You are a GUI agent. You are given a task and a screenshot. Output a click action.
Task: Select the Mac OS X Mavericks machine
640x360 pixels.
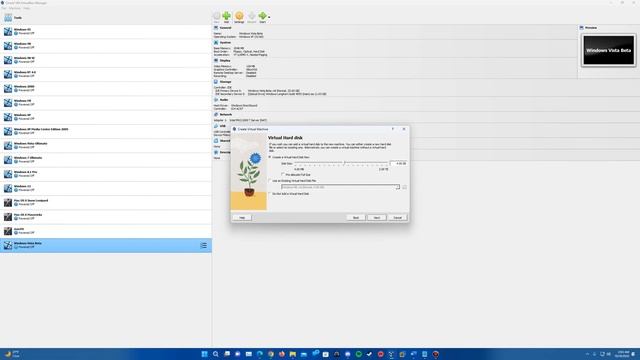point(106,217)
